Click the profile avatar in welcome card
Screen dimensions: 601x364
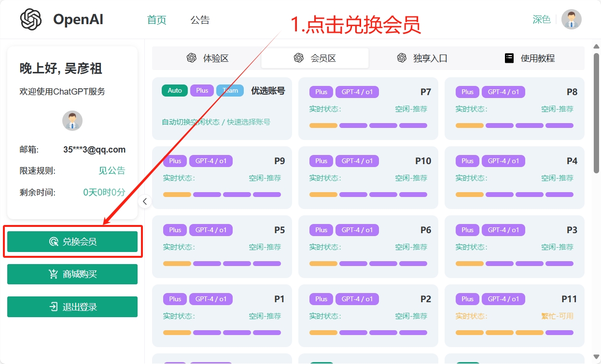coord(72,121)
